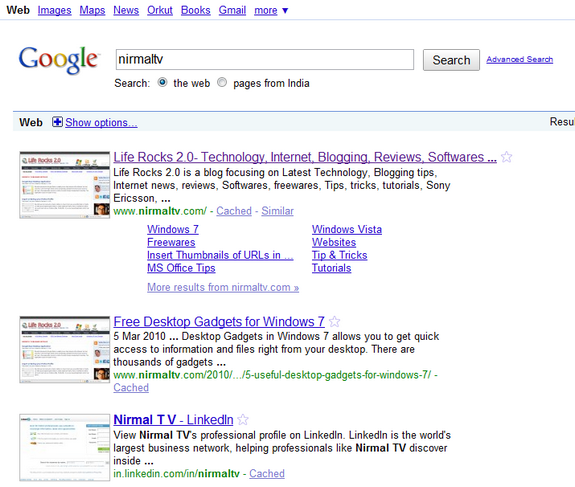Open Cached link for desktop gadgets result
This screenshot has width=575, height=487.
pos(131,387)
